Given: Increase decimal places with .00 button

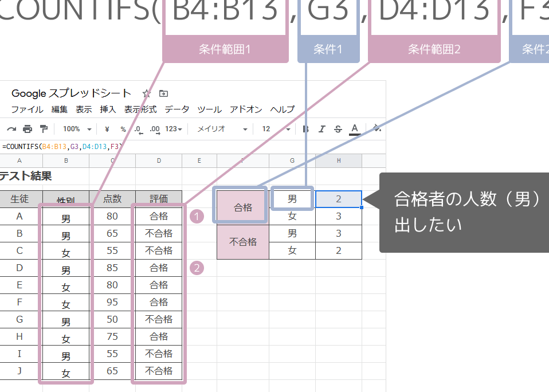Looking at the screenshot, I should pyautogui.click(x=154, y=130).
